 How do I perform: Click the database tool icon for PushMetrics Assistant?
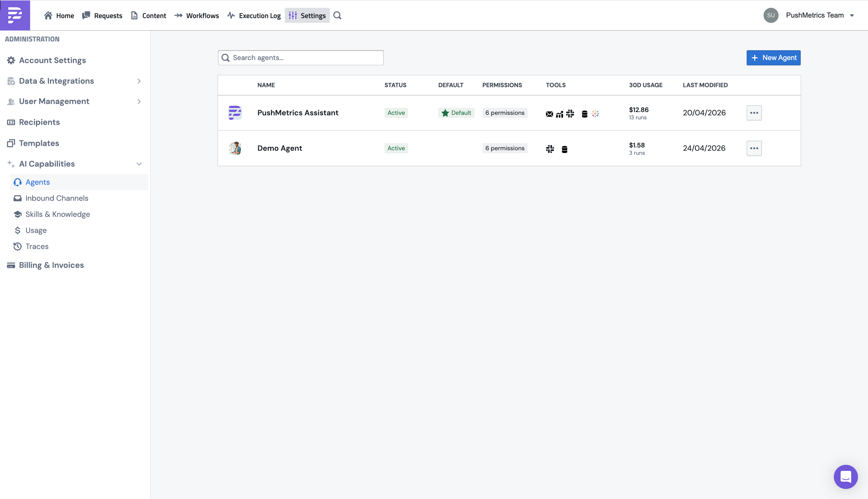[x=585, y=114]
